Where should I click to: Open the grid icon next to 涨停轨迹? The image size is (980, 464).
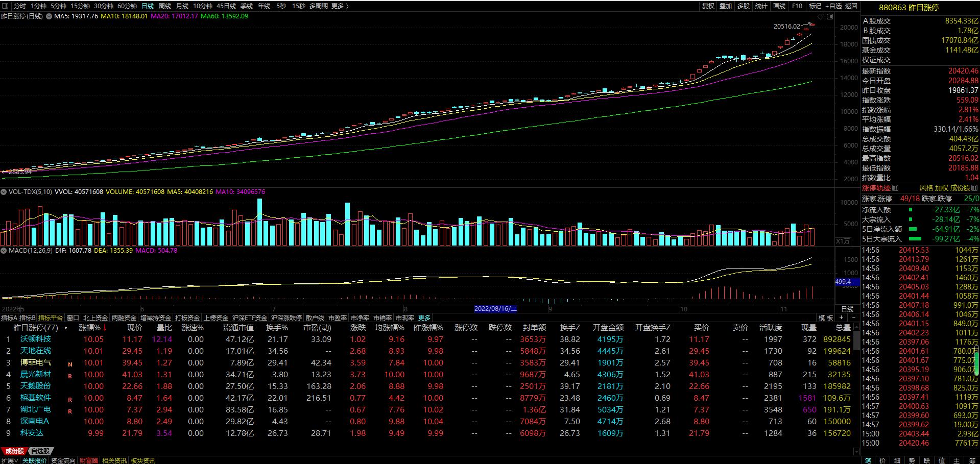coord(895,188)
